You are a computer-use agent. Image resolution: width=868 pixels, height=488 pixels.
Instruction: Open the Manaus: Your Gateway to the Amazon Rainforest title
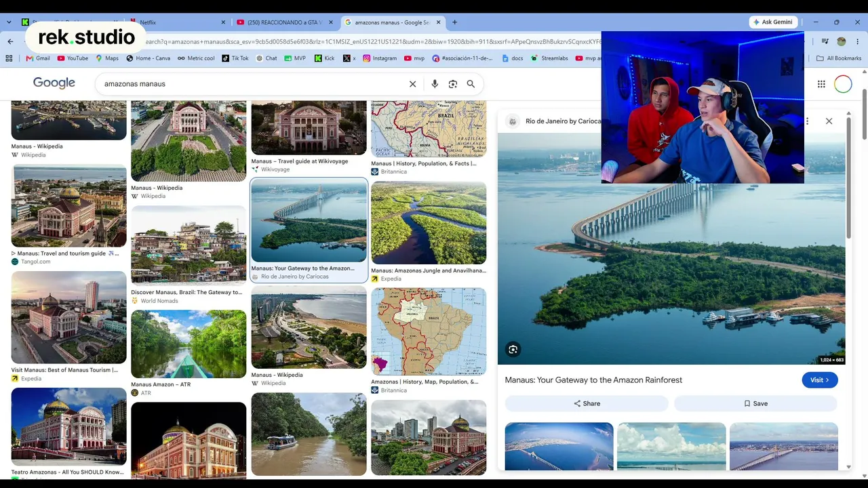click(593, 380)
